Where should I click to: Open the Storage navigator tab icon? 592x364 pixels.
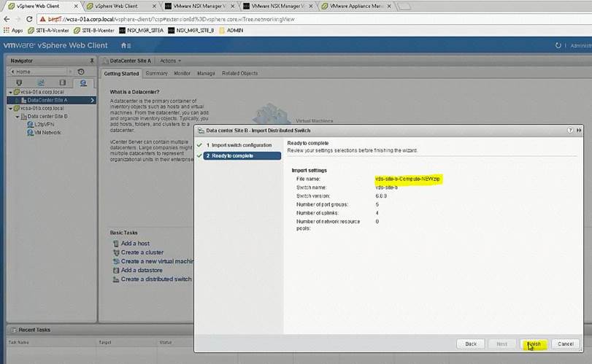61,82
